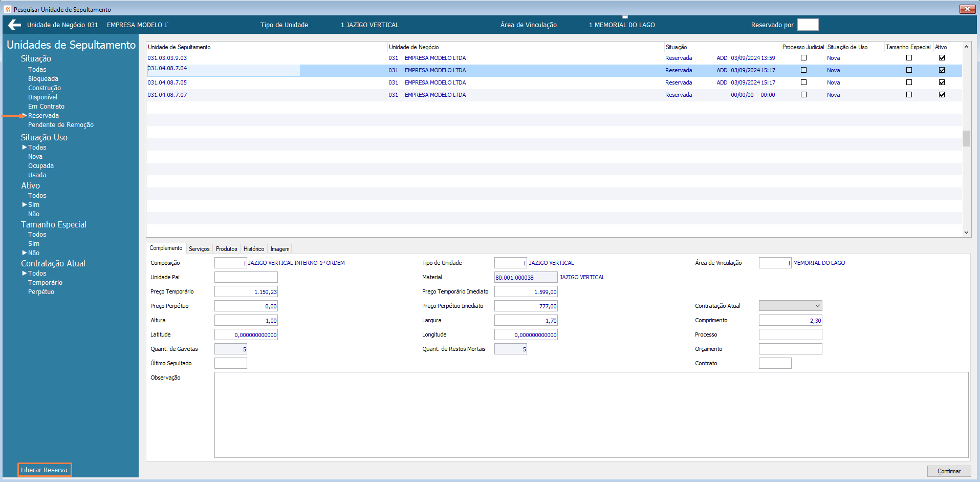
Task: Click the Liberar Reserva button
Action: pyautogui.click(x=44, y=470)
